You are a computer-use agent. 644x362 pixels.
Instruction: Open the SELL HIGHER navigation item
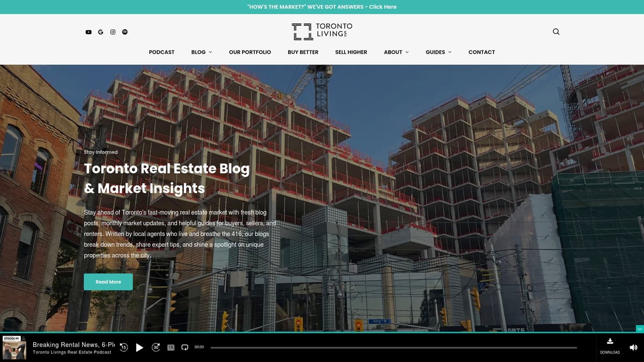(351, 52)
